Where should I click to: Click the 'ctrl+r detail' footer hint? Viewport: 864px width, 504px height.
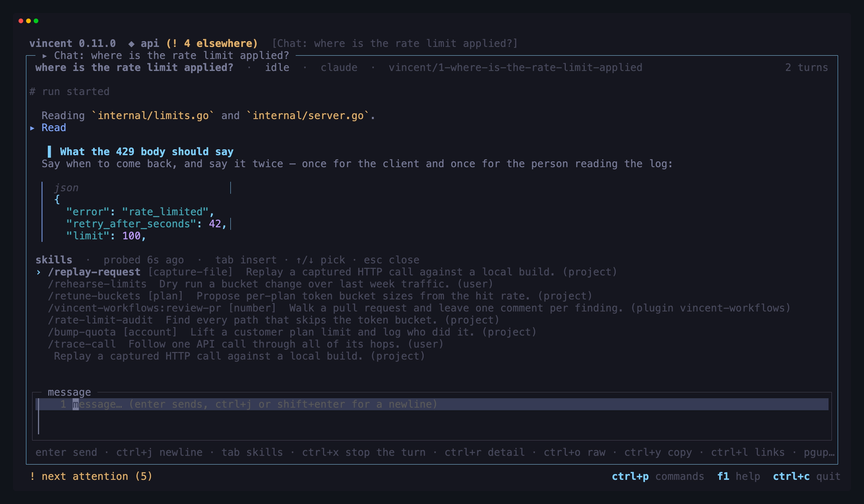click(485, 452)
